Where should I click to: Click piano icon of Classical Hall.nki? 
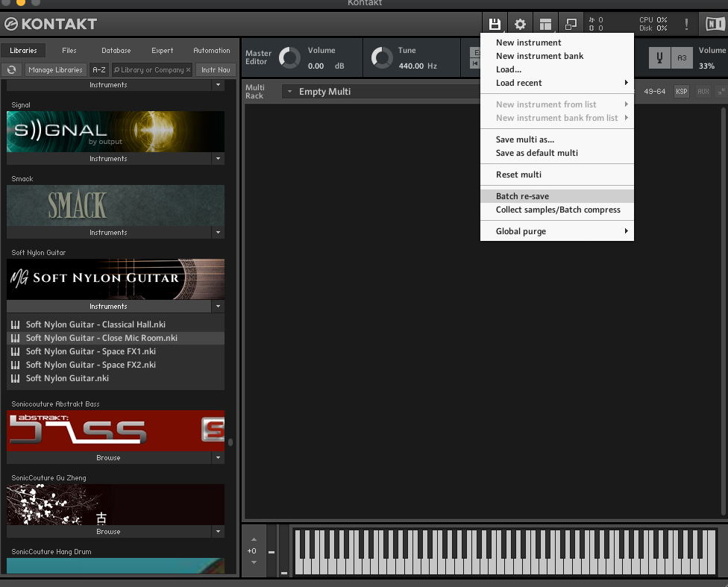[x=16, y=324]
